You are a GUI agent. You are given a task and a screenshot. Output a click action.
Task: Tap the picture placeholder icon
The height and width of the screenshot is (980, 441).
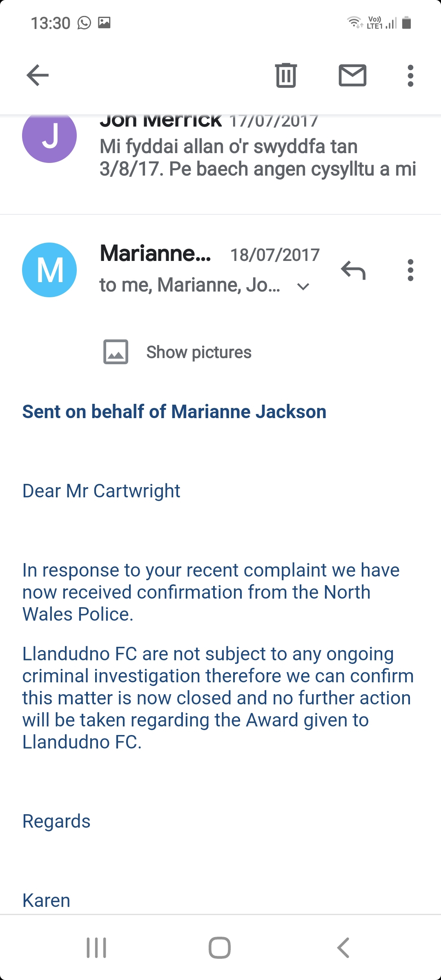[116, 352]
